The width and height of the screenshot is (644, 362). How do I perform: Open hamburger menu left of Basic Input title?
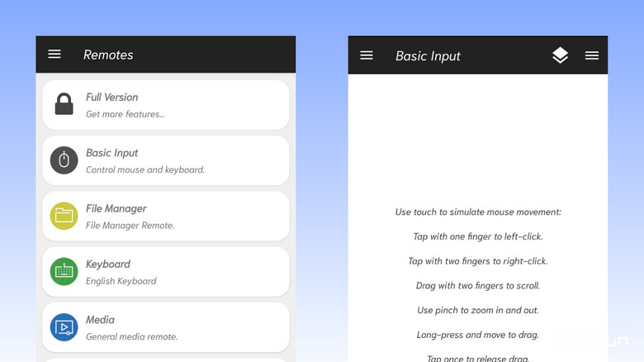pyautogui.click(x=367, y=55)
